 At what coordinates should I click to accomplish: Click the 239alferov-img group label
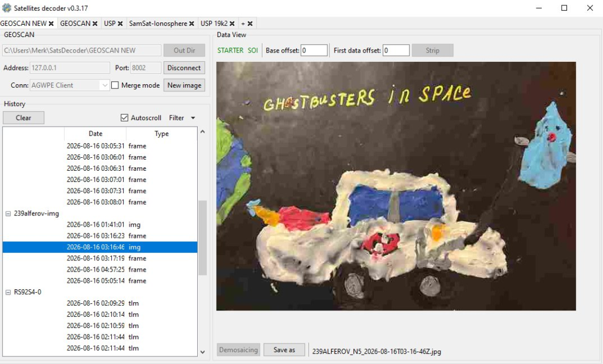click(37, 214)
